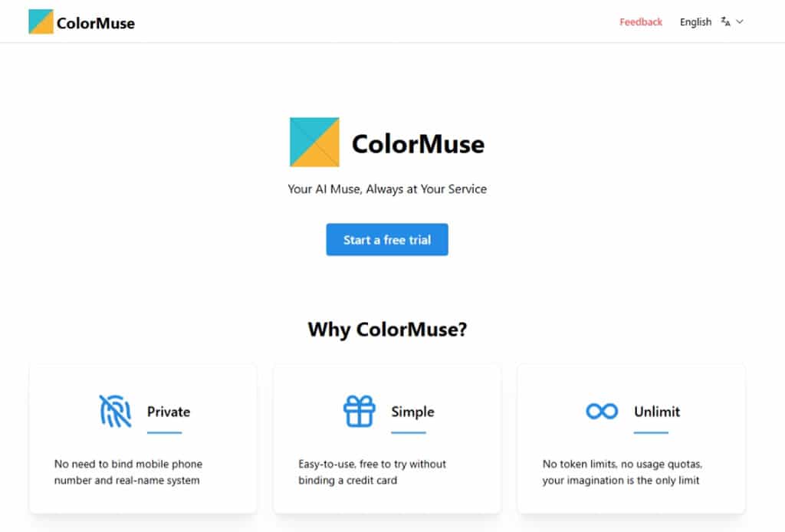Select the Simple feature title
Image resolution: width=785 pixels, height=532 pixels.
412,412
